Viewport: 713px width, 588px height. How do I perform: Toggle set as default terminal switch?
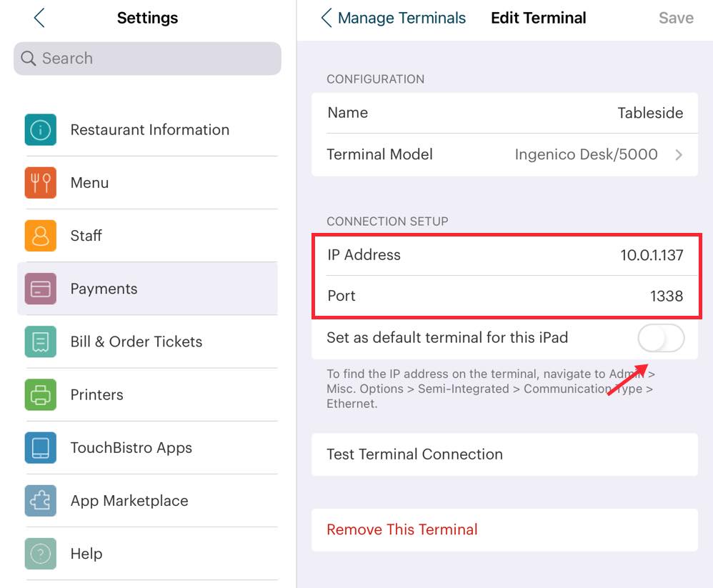coord(661,338)
